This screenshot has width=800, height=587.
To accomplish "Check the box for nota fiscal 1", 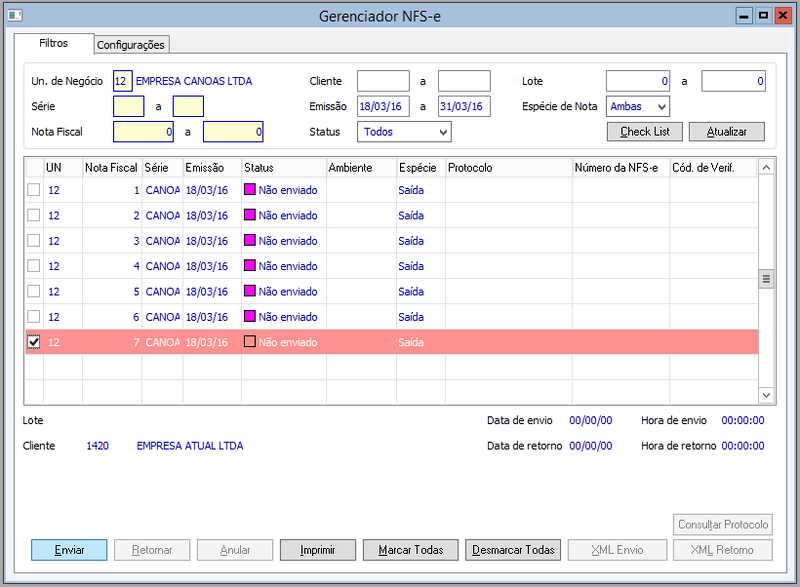I will (34, 190).
